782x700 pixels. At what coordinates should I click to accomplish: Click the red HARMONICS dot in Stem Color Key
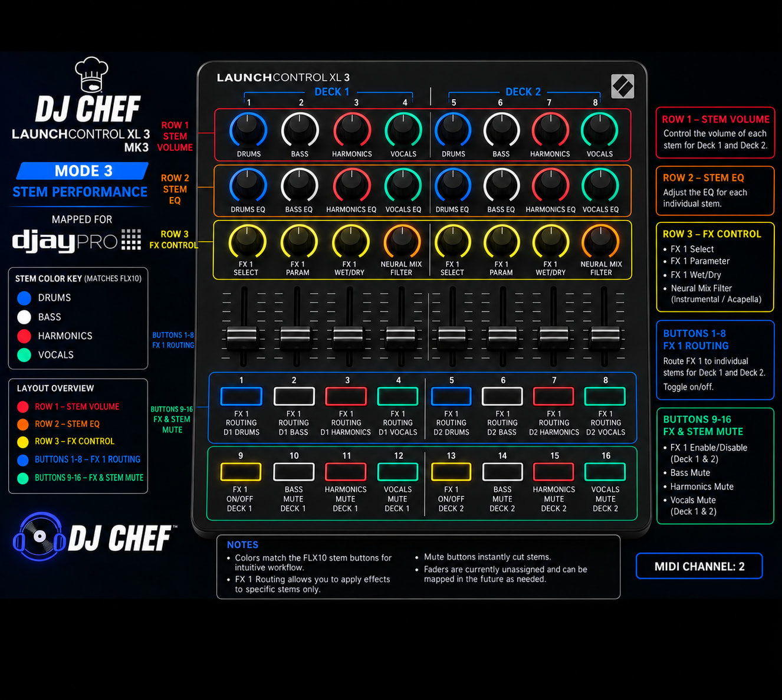(x=24, y=336)
